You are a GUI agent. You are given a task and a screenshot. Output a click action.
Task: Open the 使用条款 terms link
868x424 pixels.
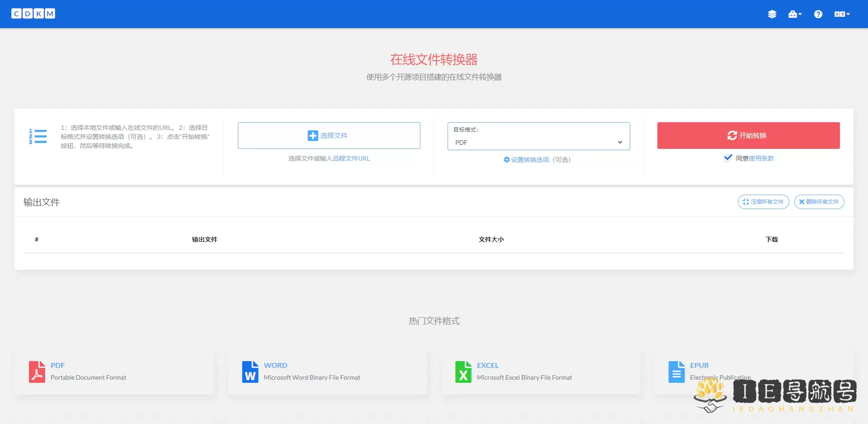[x=761, y=158]
